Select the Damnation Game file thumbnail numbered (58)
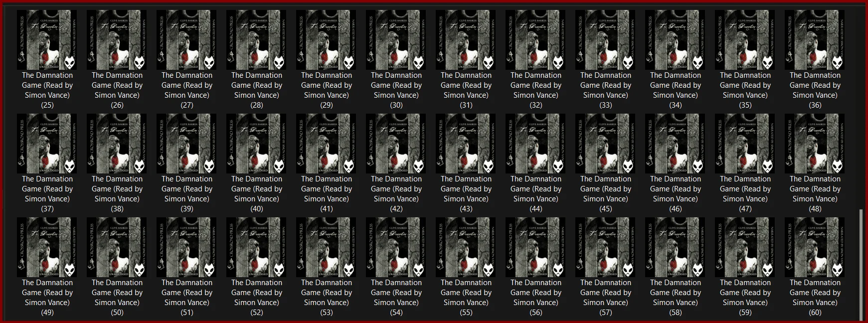868x323 pixels. (x=676, y=247)
